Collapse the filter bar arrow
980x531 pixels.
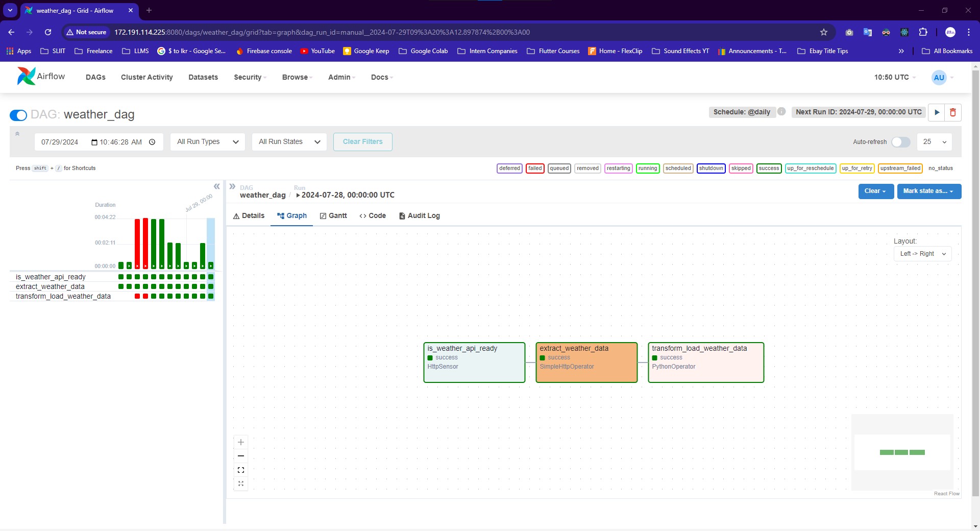(x=17, y=134)
